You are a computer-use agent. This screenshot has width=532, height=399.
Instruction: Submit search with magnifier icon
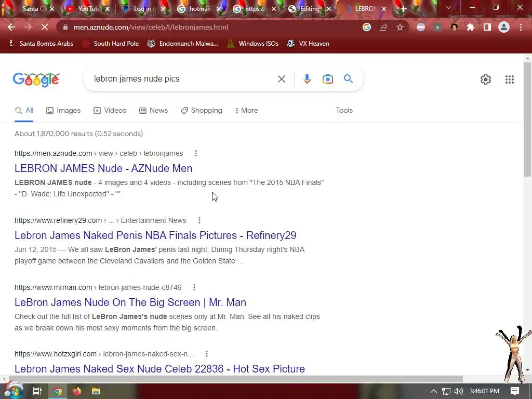point(349,79)
